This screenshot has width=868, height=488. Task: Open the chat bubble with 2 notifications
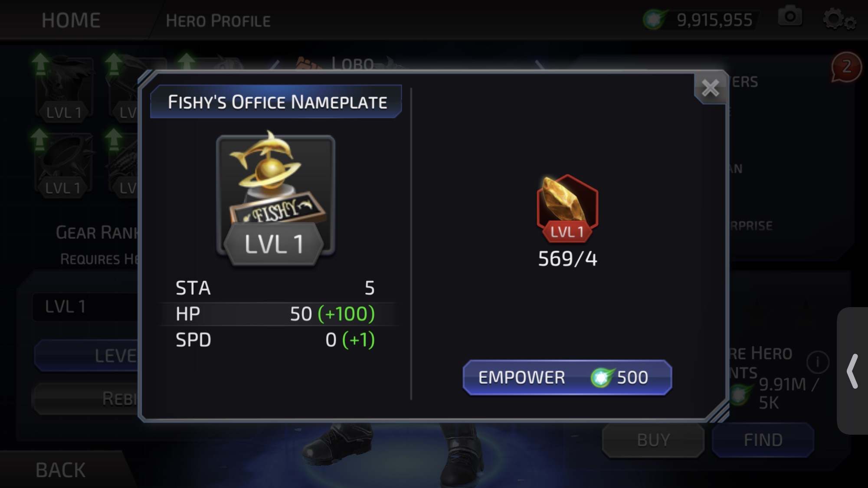846,67
